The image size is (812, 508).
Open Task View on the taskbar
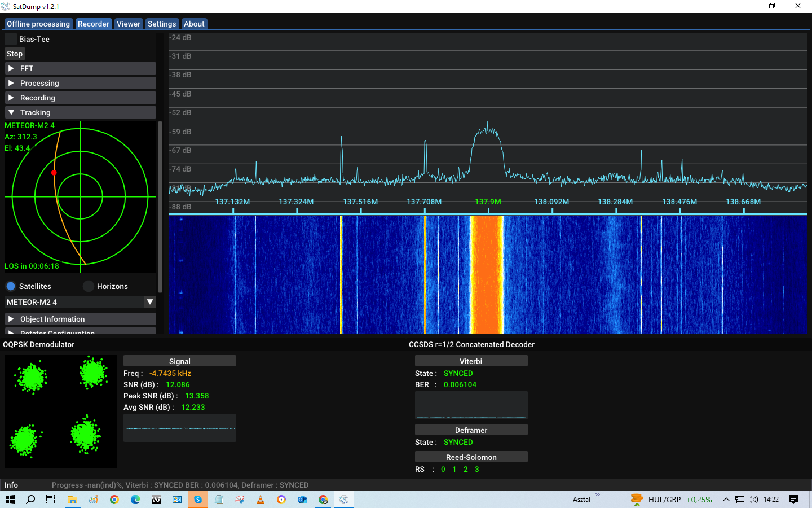click(x=51, y=500)
